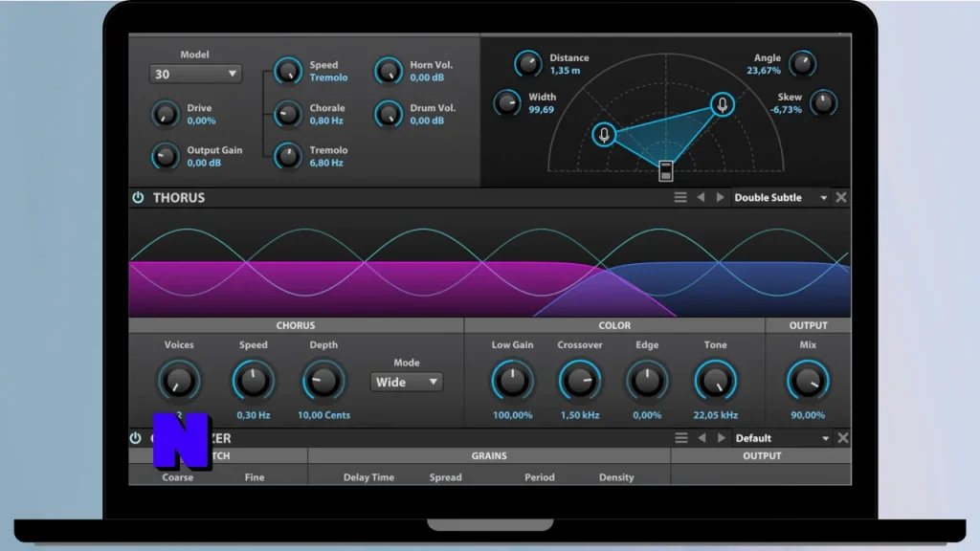980x551 pixels.
Task: Open the Mode dropdown set to Wide
Action: (406, 382)
